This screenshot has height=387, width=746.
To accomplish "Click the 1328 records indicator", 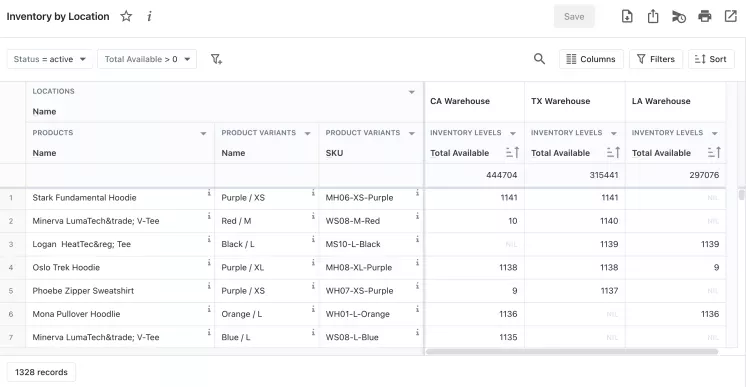I will pyautogui.click(x=41, y=372).
